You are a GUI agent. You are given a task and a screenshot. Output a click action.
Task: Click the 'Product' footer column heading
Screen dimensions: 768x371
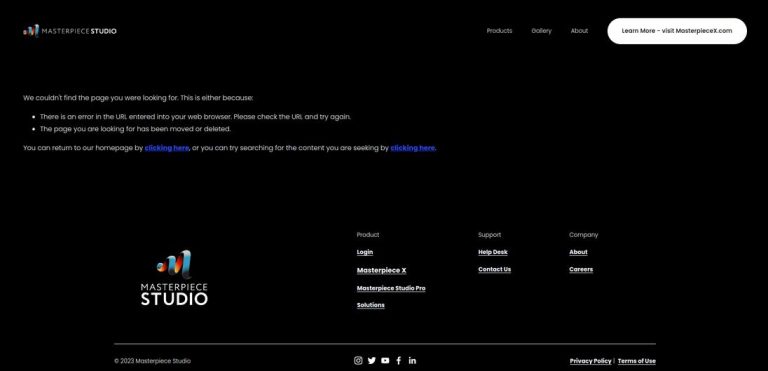[x=368, y=235]
